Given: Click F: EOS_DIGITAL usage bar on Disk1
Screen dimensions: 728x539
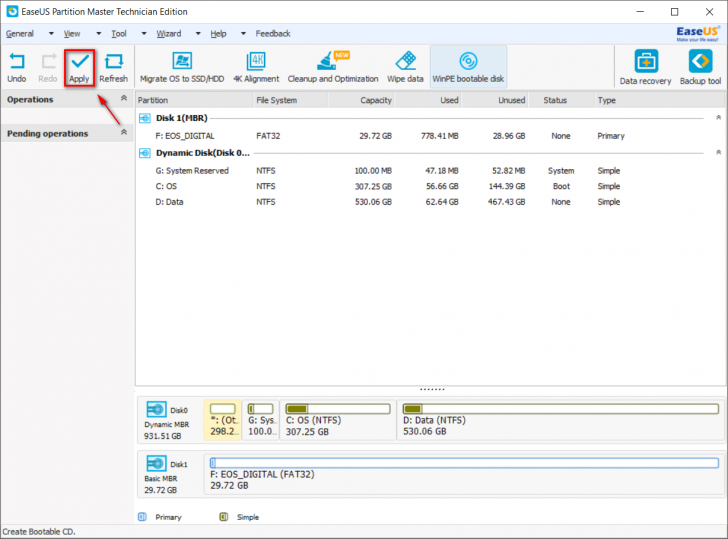Looking at the screenshot, I should click(x=464, y=463).
